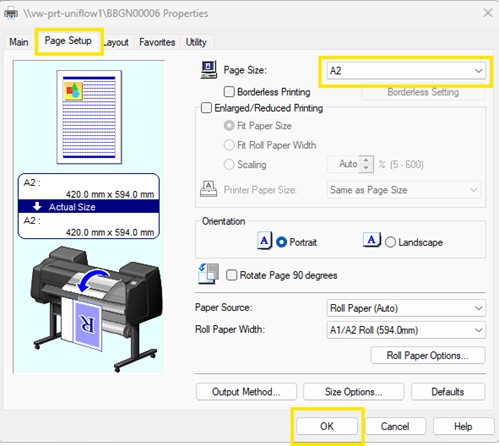Select the Landscape radio button
The width and height of the screenshot is (499, 446).
tap(390, 242)
